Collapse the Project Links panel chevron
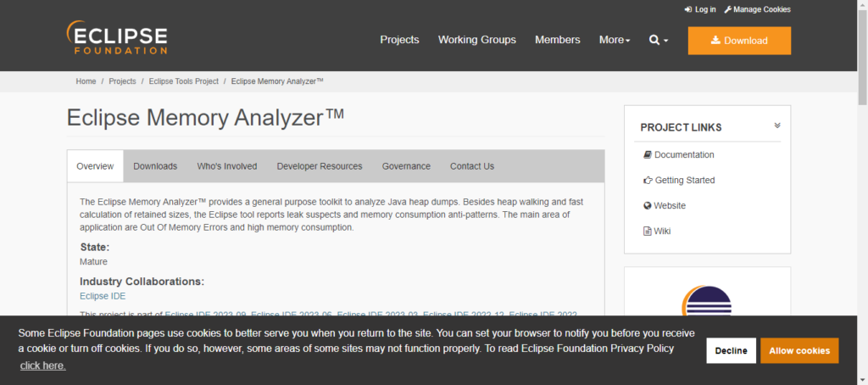 tap(777, 126)
